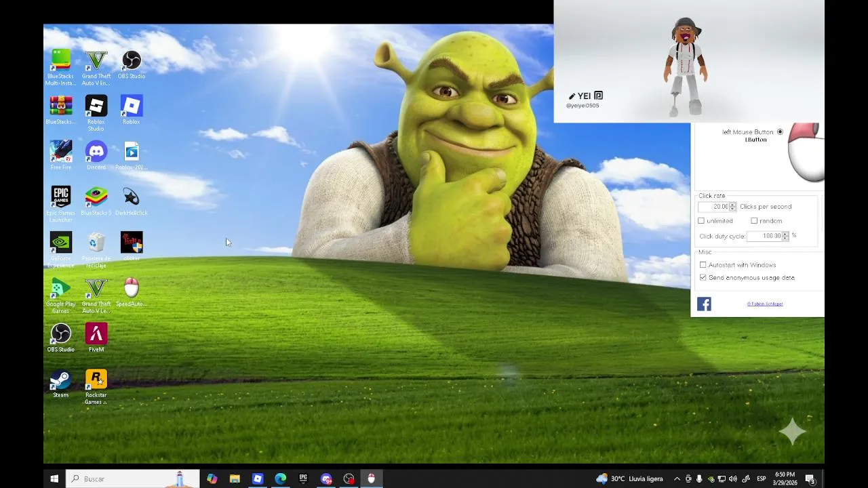Click the Buscar taskbar search box

133,479
